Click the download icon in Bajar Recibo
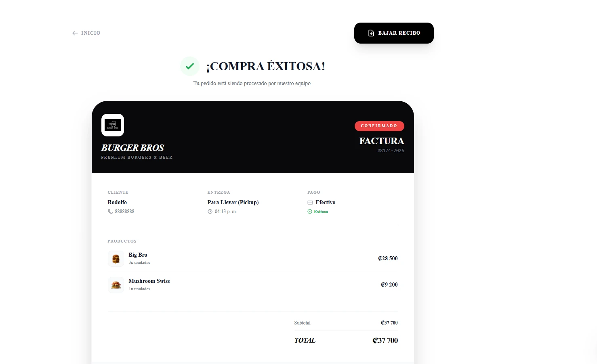Viewport: 597px width, 364px height. pos(371,33)
